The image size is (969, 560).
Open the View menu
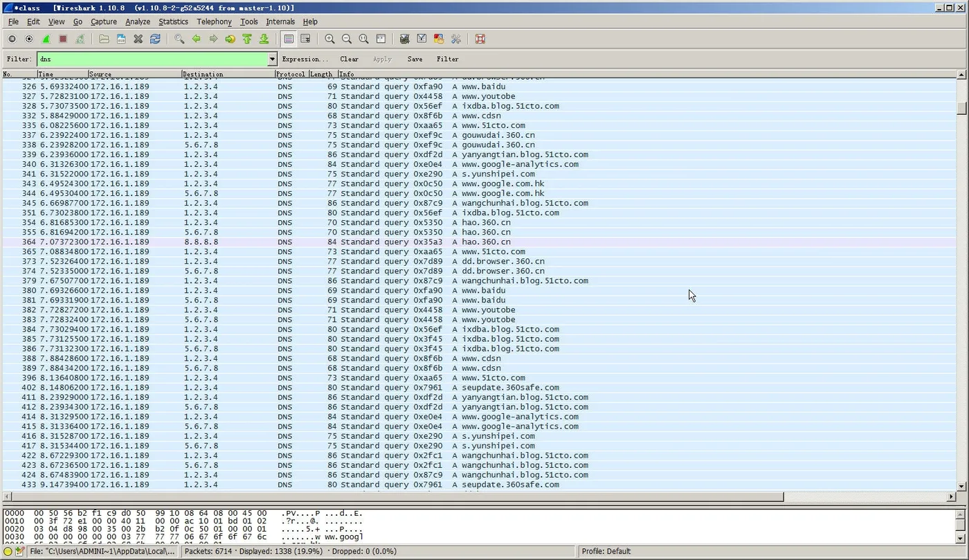[57, 21]
